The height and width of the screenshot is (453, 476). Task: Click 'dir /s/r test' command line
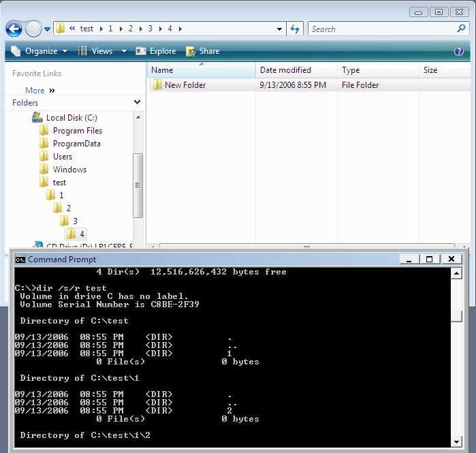coord(72,288)
